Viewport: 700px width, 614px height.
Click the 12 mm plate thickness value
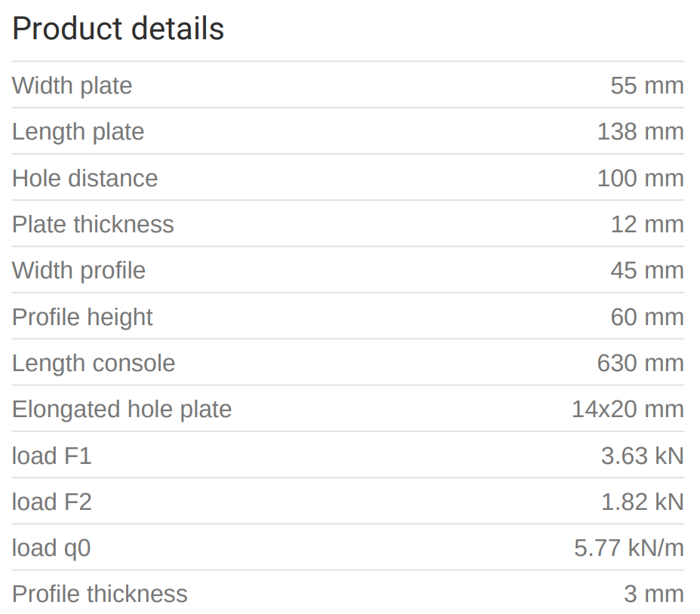646,225
